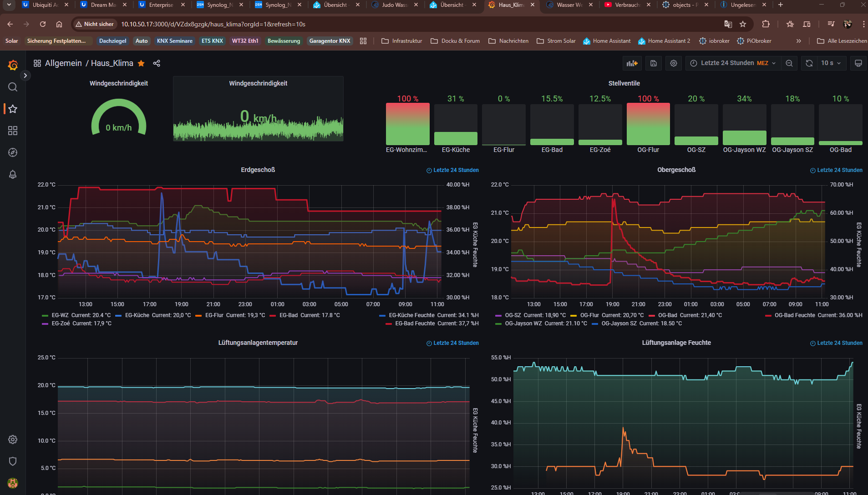Open the 10 s refresh interval dropdown

coord(831,63)
